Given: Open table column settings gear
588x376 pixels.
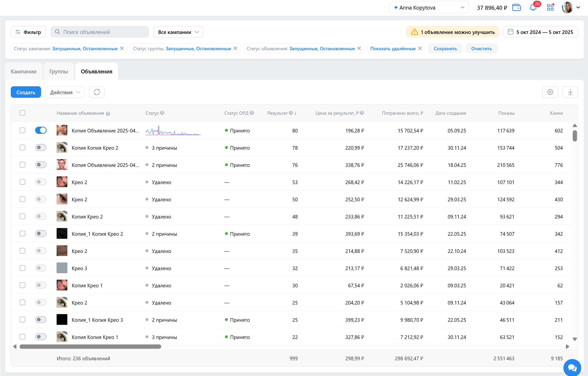Looking at the screenshot, I should 550,92.
